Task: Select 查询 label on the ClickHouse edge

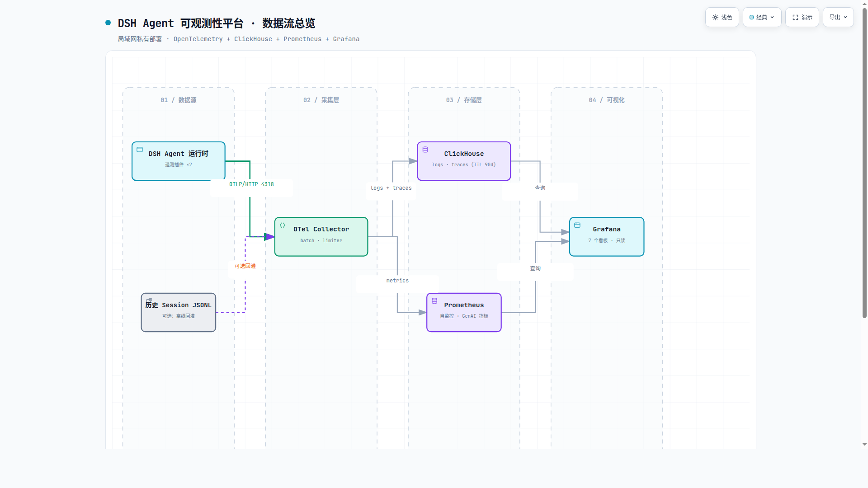Action: pos(540,188)
